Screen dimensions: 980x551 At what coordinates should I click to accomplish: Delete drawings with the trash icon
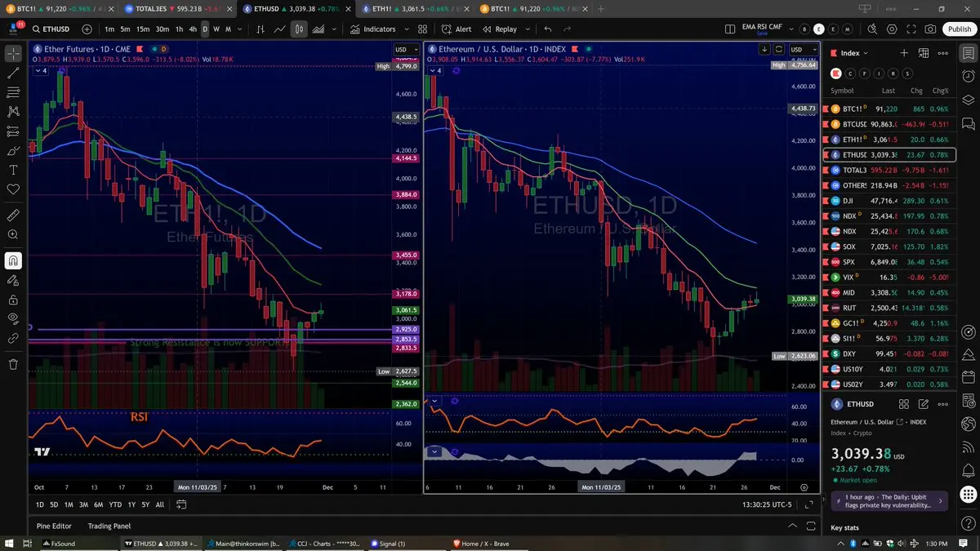pyautogui.click(x=13, y=364)
